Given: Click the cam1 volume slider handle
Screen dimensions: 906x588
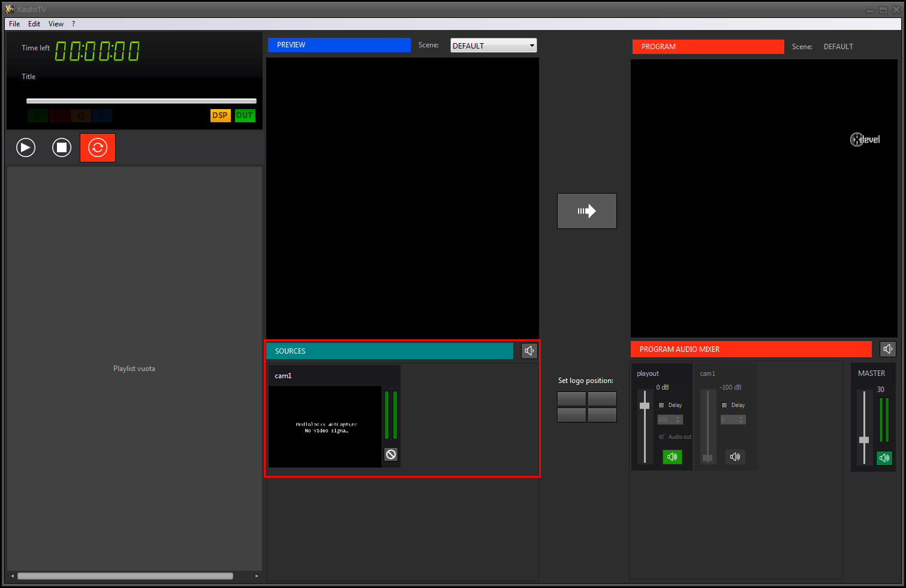Looking at the screenshot, I should click(708, 458).
